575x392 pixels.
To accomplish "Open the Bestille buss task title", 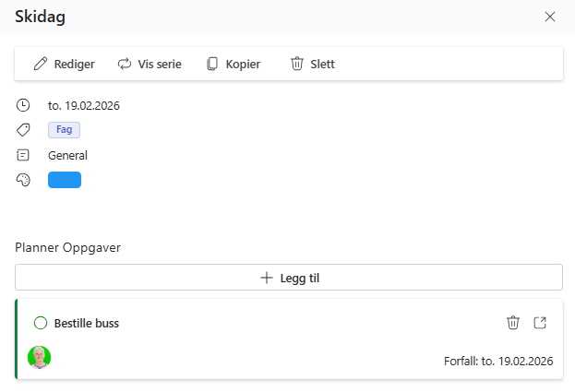I will pyautogui.click(x=87, y=323).
